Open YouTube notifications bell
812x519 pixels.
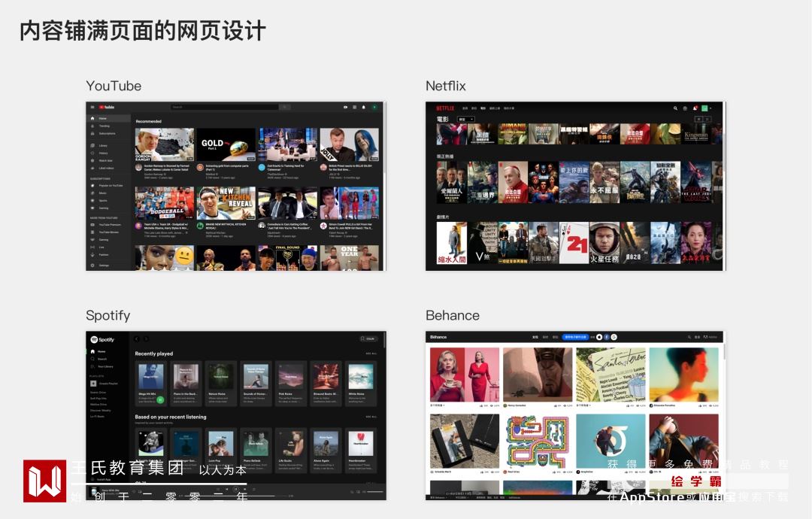pyautogui.click(x=364, y=108)
